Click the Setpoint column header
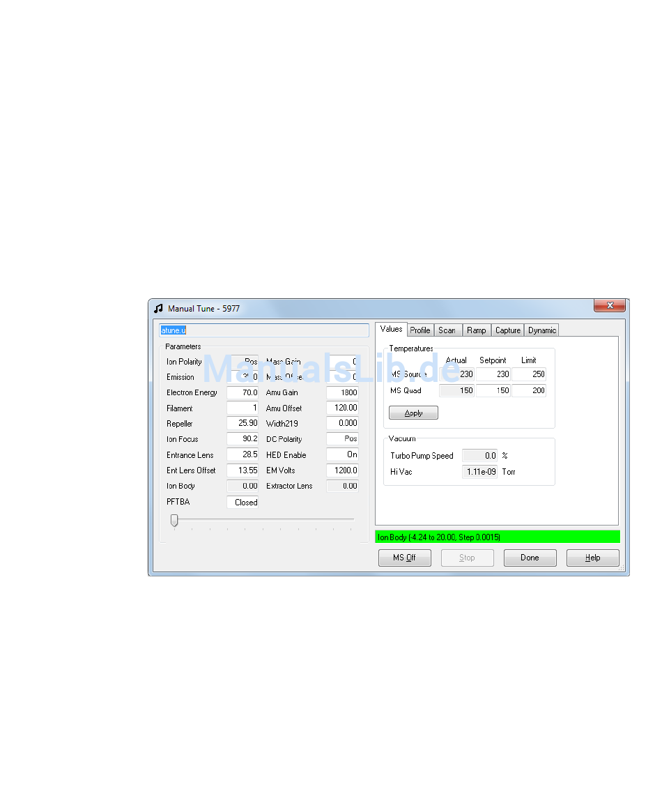662x812 pixels. pyautogui.click(x=493, y=360)
